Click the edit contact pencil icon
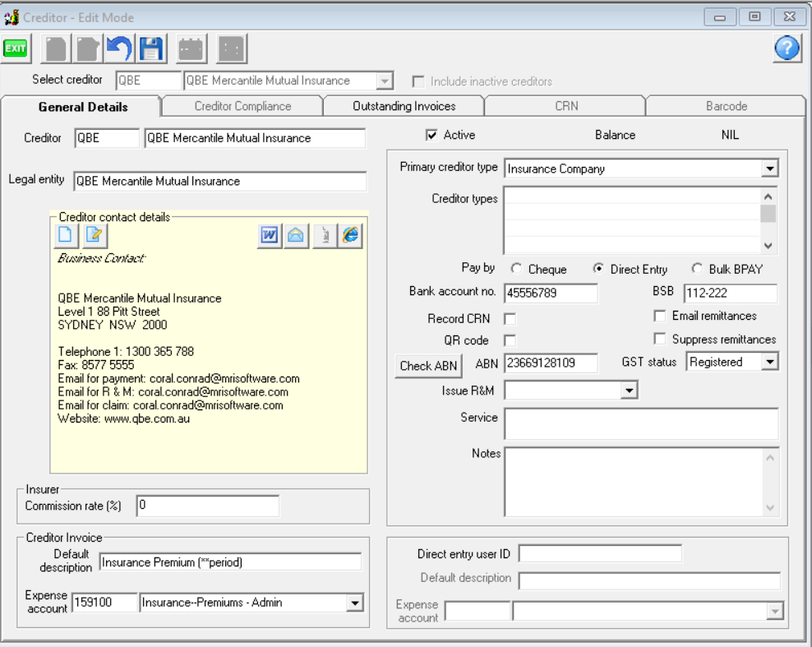The width and height of the screenshot is (812, 647). [x=95, y=235]
